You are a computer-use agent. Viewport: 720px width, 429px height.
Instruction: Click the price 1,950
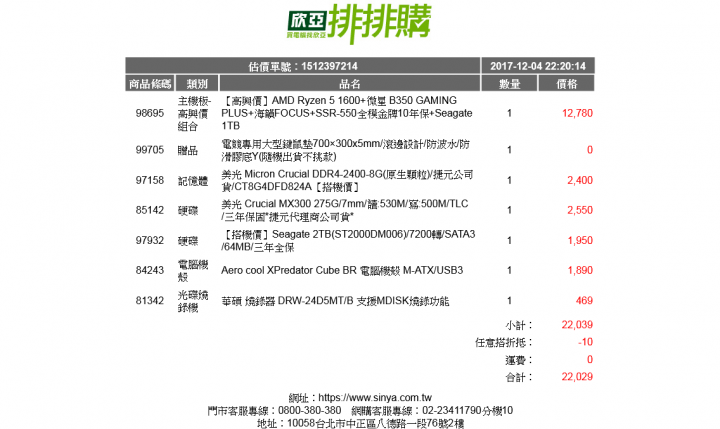[x=580, y=240]
